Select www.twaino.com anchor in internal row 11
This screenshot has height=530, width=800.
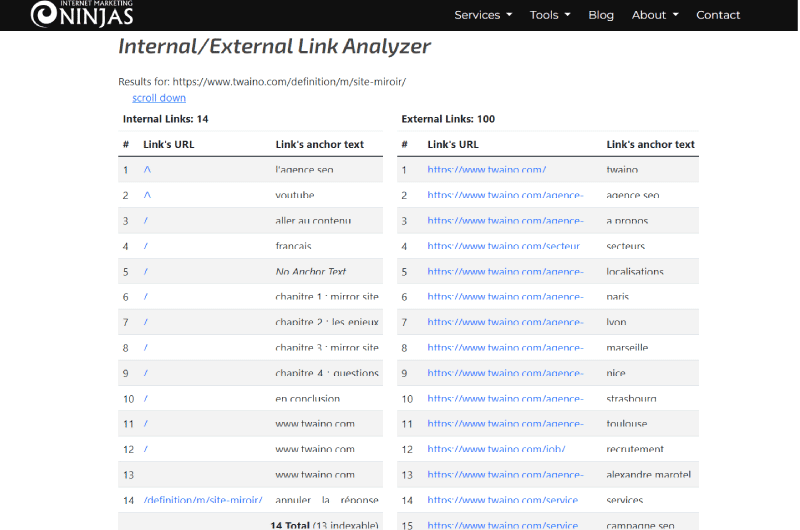(315, 424)
